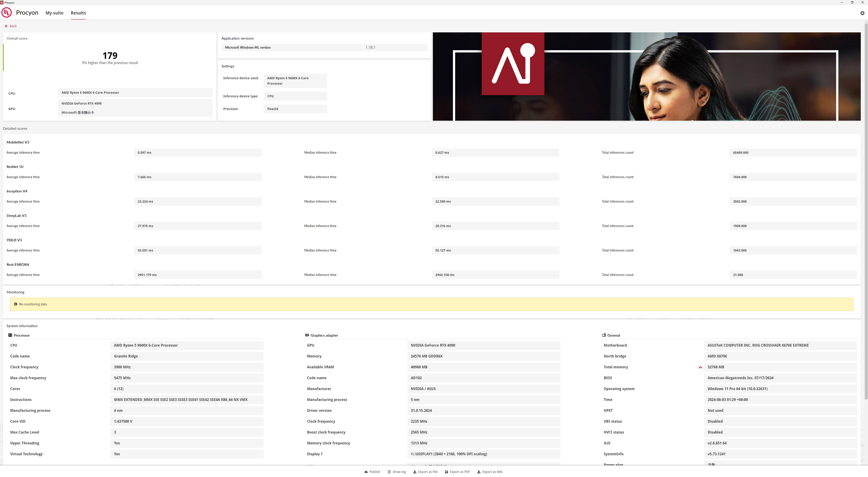Viewport: 868px width, 477px height.
Task: Click the NVIDIA GeForce RTX 4090 GPU entry in Overall score
Action: pyautogui.click(x=81, y=103)
